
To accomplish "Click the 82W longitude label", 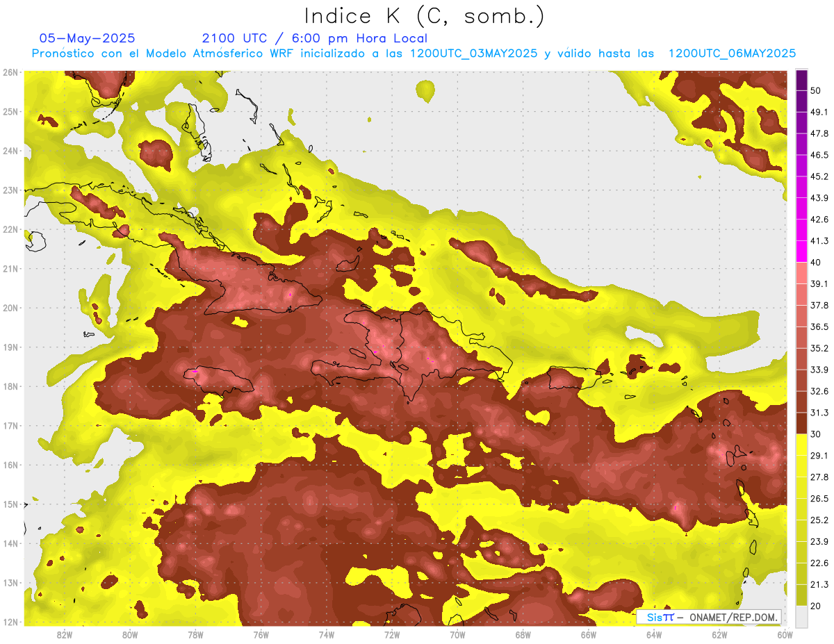I will click(65, 634).
